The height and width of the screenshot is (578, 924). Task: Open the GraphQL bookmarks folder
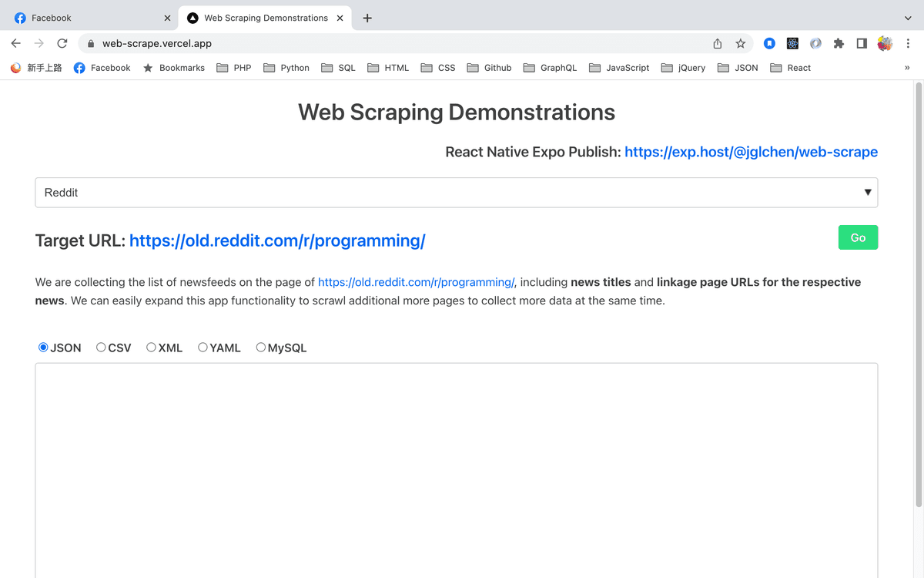click(x=550, y=68)
